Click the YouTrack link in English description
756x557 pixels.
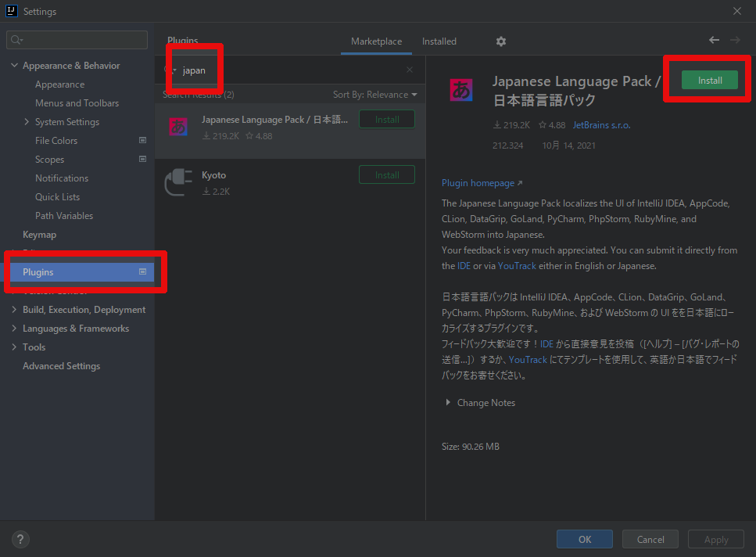click(517, 266)
